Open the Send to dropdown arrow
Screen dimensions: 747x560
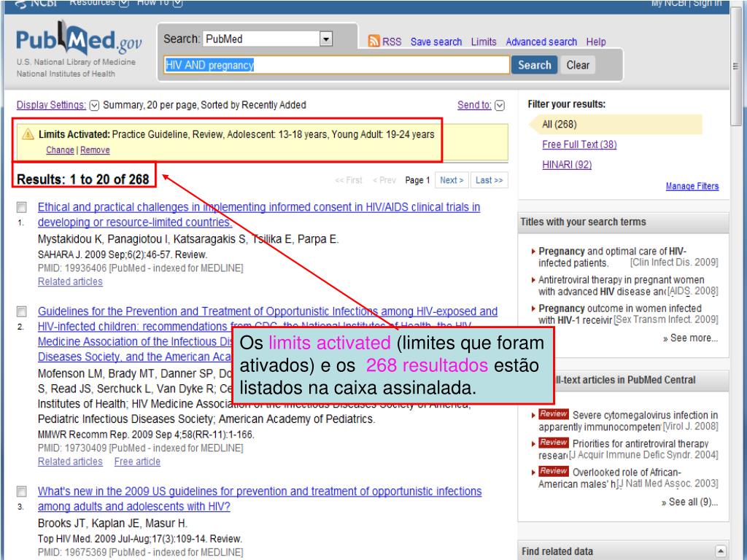pos(499,105)
